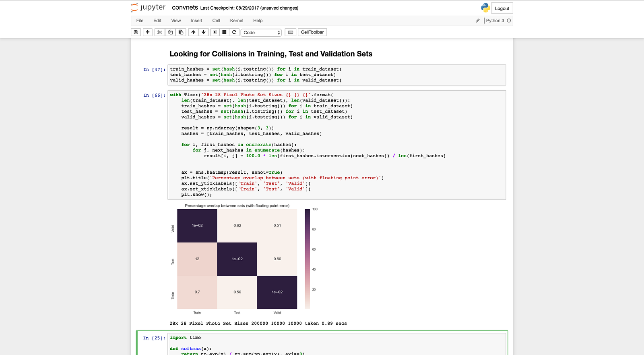This screenshot has height=355, width=644.
Task: Run the cell with the step icon
Action: click(x=215, y=32)
